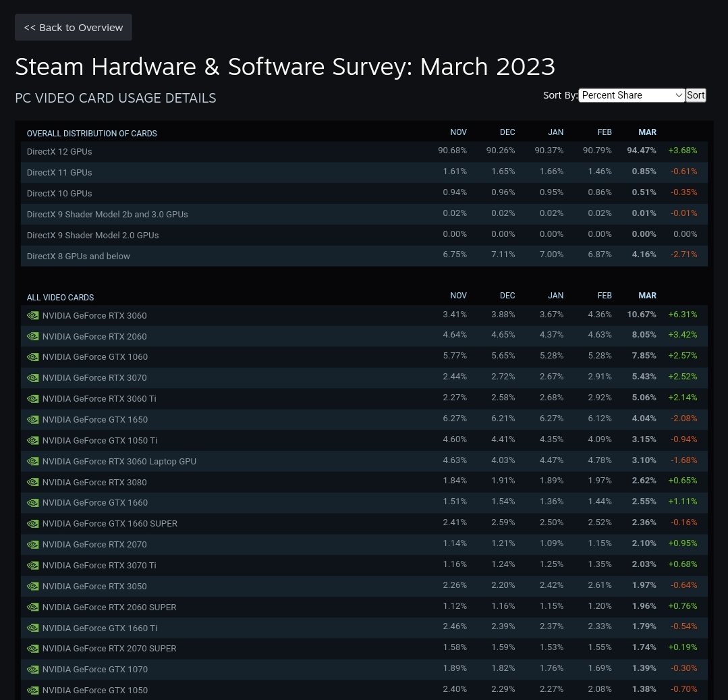Image resolution: width=728 pixels, height=700 pixels.
Task: Click NVIDIA icon beside GeForce GTX 1060
Action: coord(32,356)
